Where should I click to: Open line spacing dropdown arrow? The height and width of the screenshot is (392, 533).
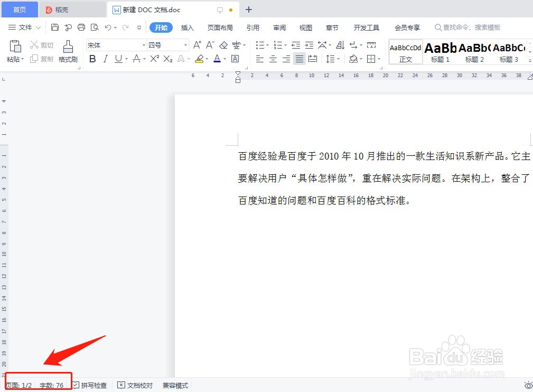coord(338,59)
